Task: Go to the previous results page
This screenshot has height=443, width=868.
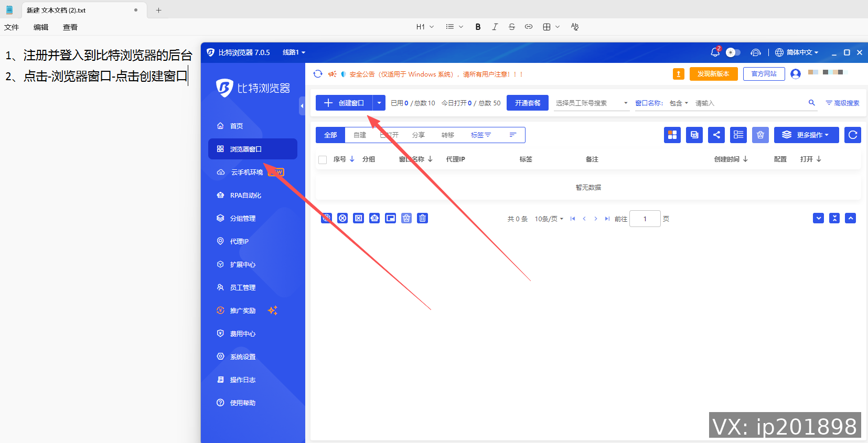Action: click(x=584, y=219)
